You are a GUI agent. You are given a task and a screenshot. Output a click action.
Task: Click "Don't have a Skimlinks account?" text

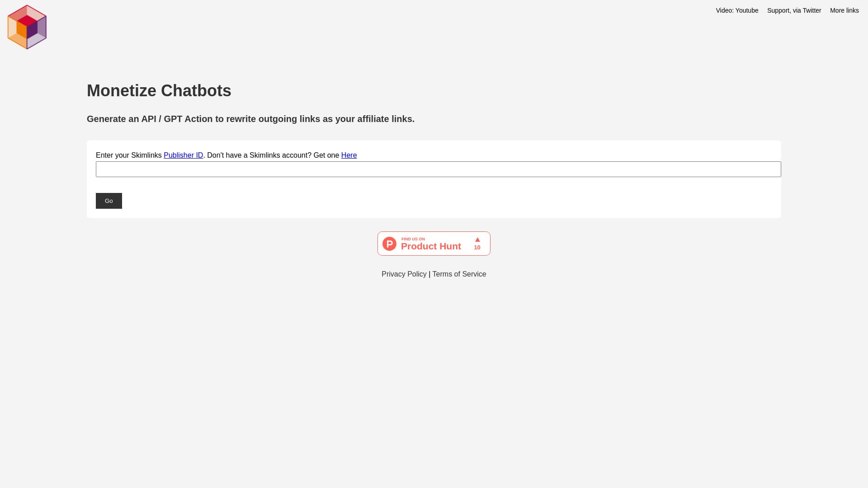pyautogui.click(x=259, y=155)
